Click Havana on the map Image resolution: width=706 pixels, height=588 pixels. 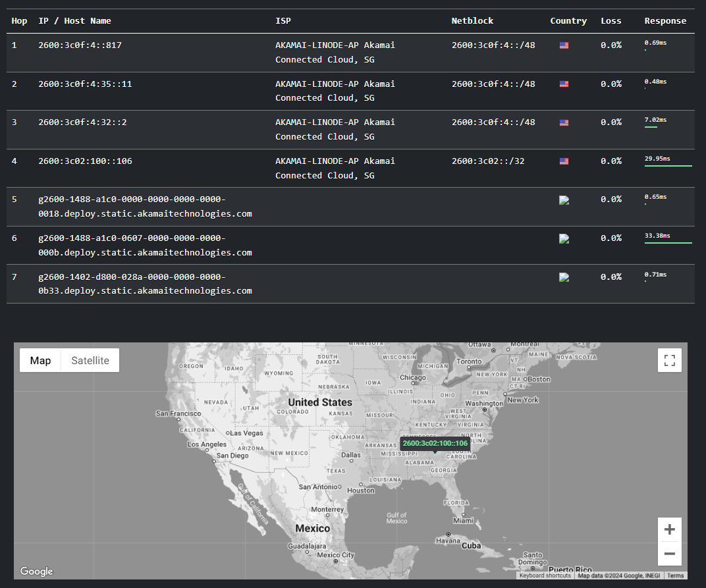coord(448,541)
